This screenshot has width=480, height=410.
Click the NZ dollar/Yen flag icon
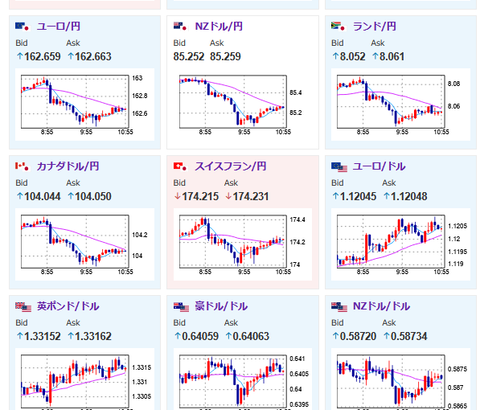click(180, 26)
